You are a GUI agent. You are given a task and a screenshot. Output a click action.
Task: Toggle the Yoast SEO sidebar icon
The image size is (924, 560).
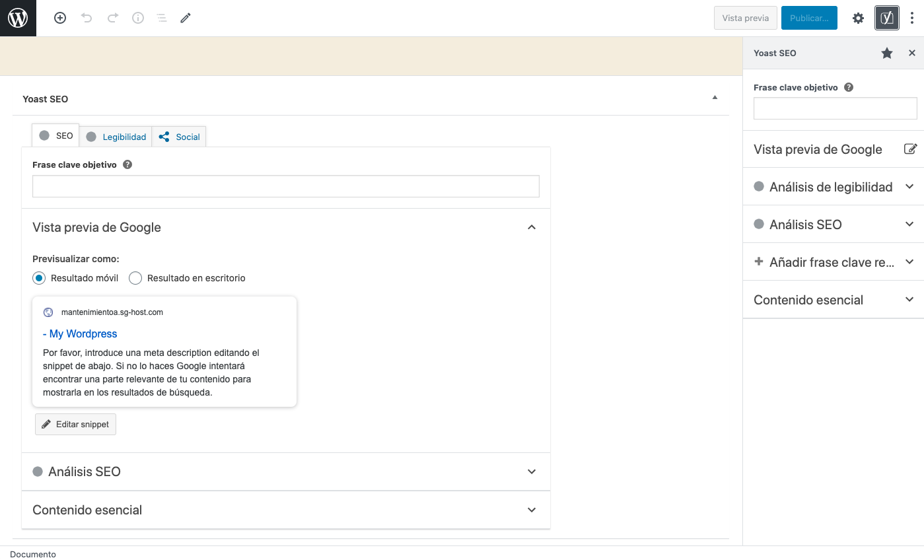click(x=886, y=18)
